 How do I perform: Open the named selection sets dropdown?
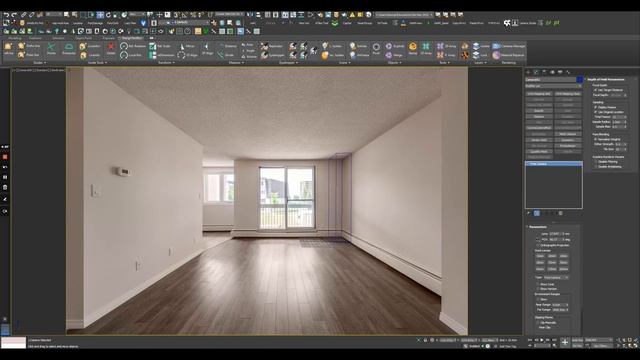[x=229, y=15]
